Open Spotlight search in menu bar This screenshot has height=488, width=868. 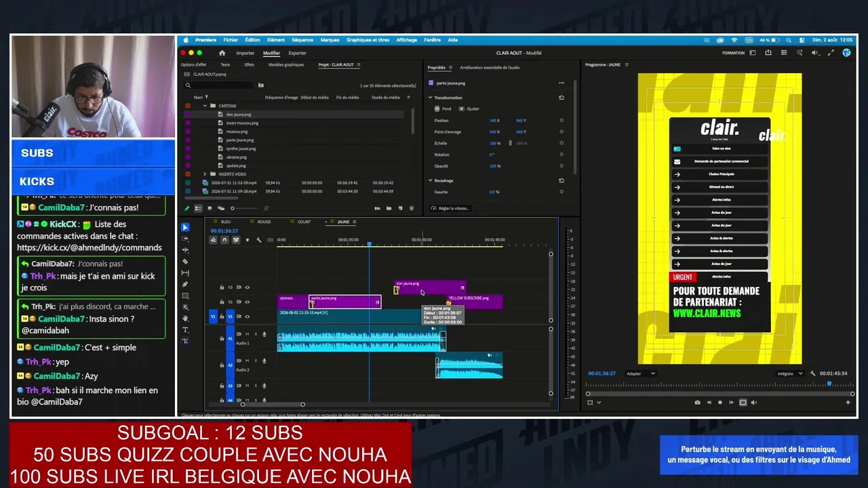coord(789,40)
